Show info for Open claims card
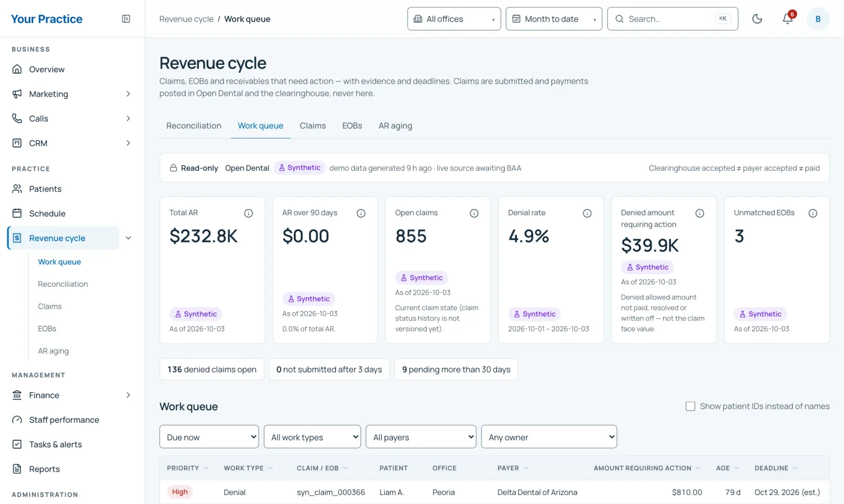Image resolution: width=844 pixels, height=504 pixels. coord(474,214)
